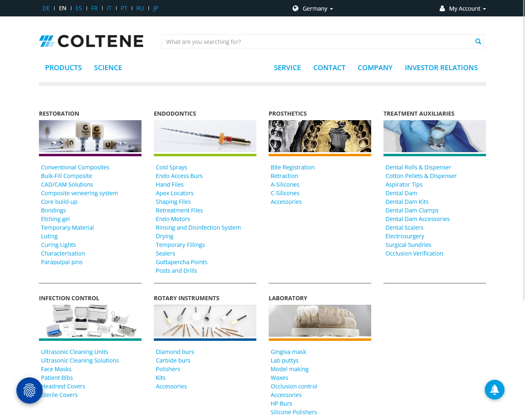Go to Guttapercha Points
The image size is (525, 420).
pos(182,262)
